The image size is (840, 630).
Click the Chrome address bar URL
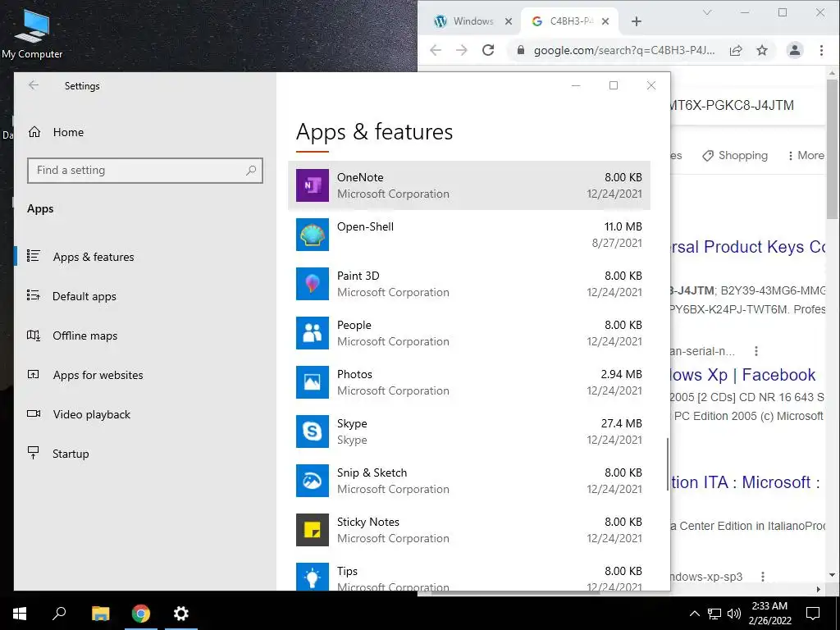(624, 50)
